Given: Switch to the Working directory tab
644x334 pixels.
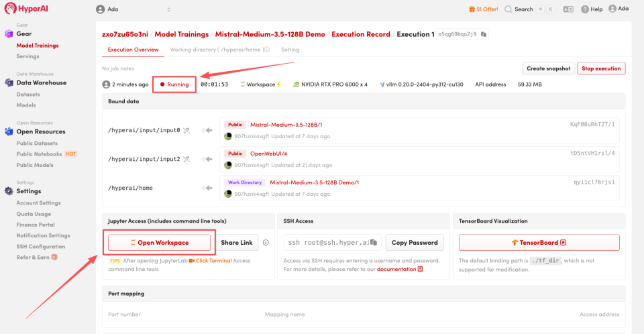Looking at the screenshot, I should pyautogui.click(x=216, y=50).
